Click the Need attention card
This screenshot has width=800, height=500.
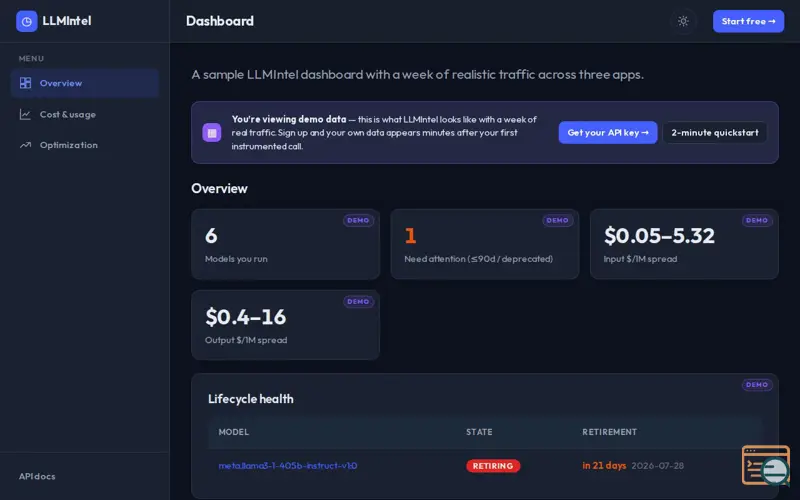(x=485, y=244)
